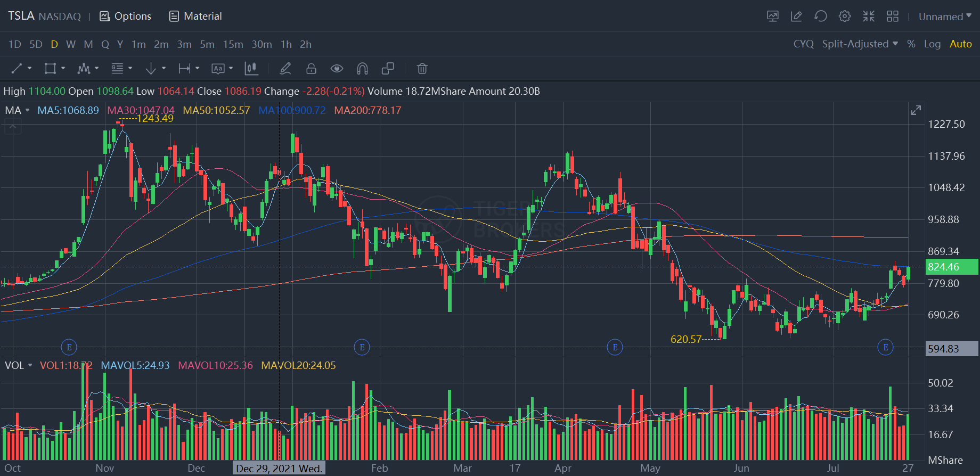This screenshot has width=980, height=476.
Task: Expand the Split-Adjusted dropdown
Action: 860,44
